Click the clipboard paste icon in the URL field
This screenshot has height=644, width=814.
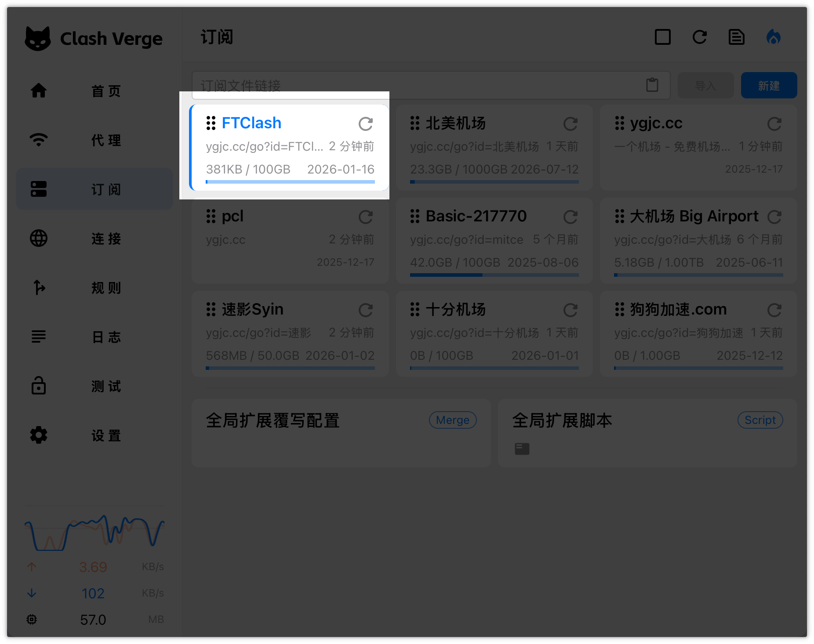[653, 85]
